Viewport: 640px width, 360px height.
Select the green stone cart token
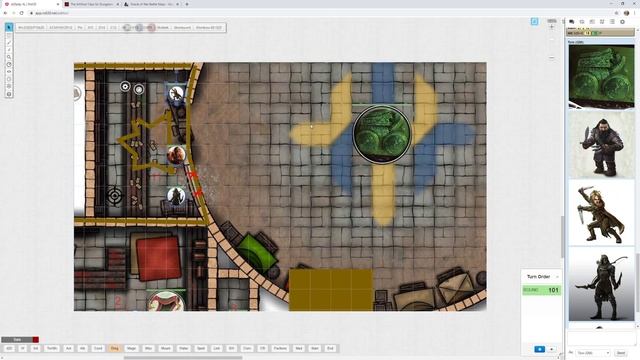pyautogui.click(x=382, y=134)
